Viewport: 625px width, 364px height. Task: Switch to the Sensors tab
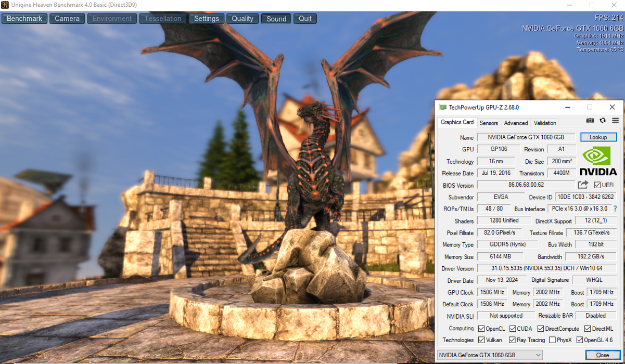coord(489,123)
